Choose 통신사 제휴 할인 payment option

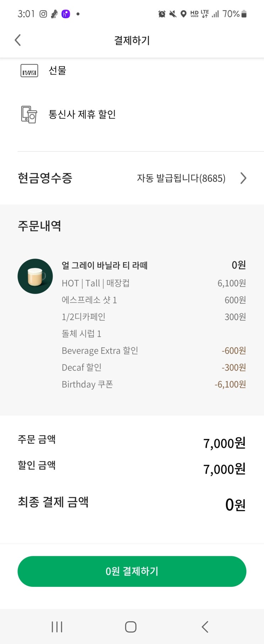82,114
